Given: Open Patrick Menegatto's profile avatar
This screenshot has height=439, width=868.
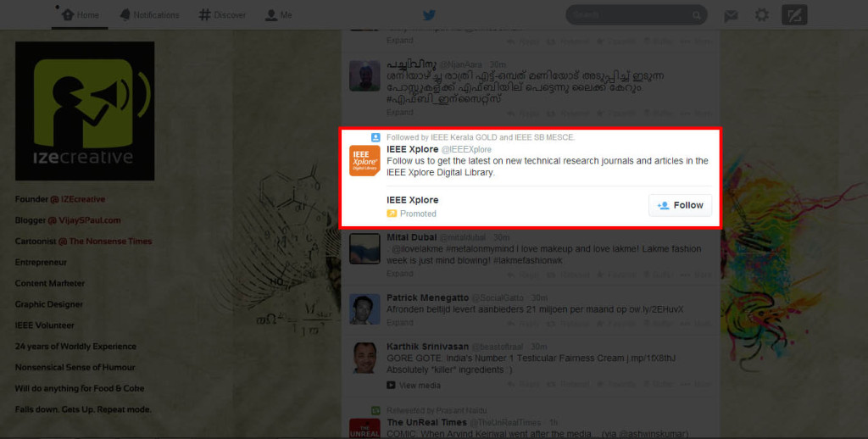Looking at the screenshot, I should pyautogui.click(x=364, y=308).
